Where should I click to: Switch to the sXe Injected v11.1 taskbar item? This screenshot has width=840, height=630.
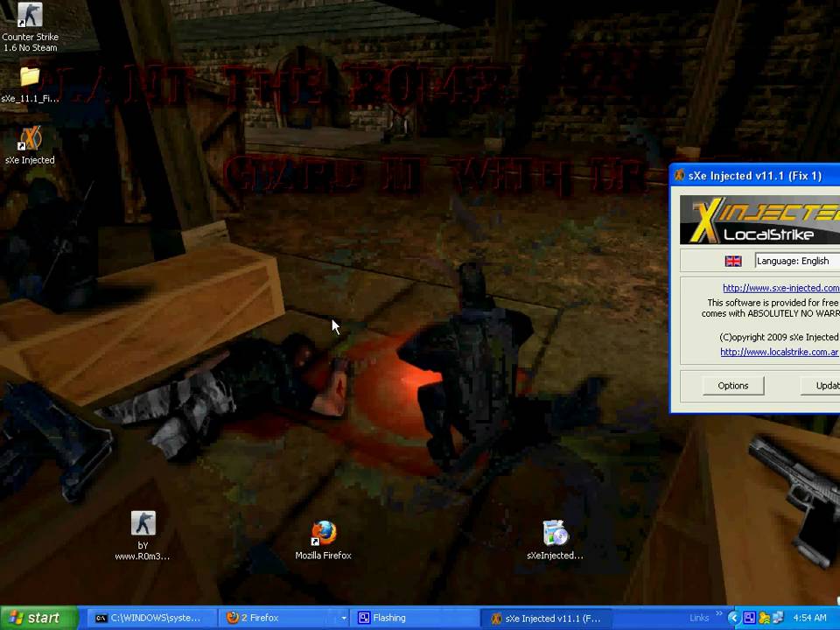545,619
